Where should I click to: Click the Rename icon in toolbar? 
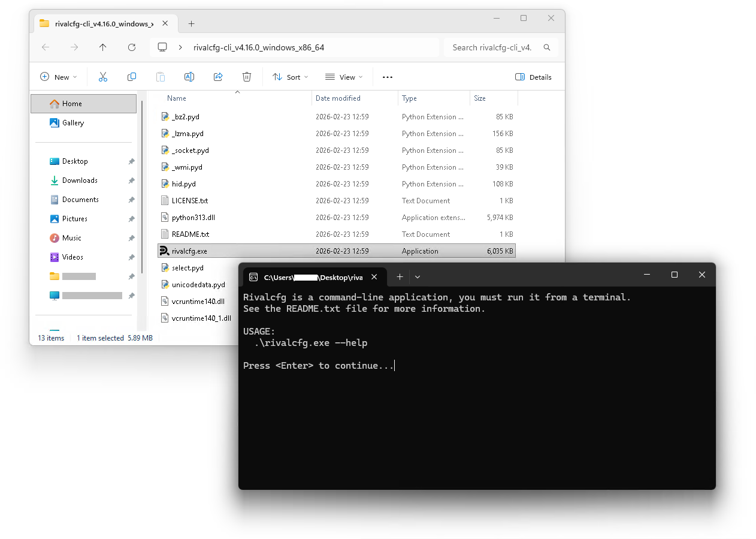(x=189, y=77)
